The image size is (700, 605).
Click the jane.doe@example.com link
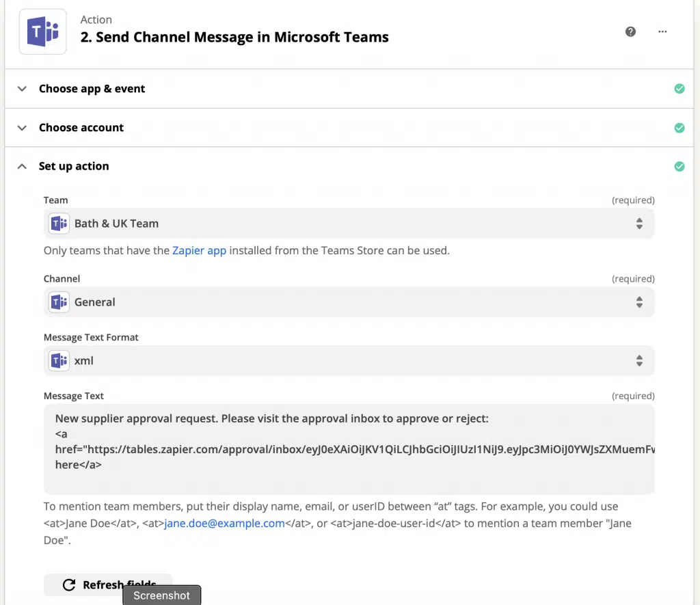point(224,523)
